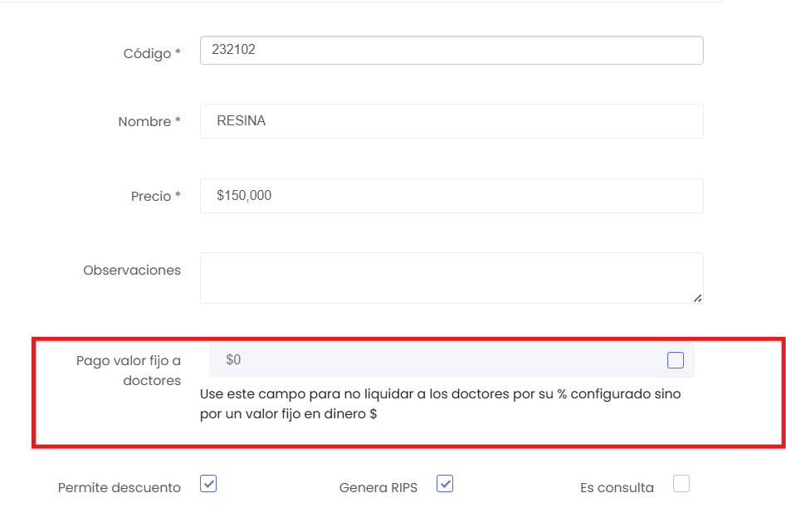Screen dimensions: 786x532
Task: Toggle the Genera RIPS checkbox
Action: point(445,484)
